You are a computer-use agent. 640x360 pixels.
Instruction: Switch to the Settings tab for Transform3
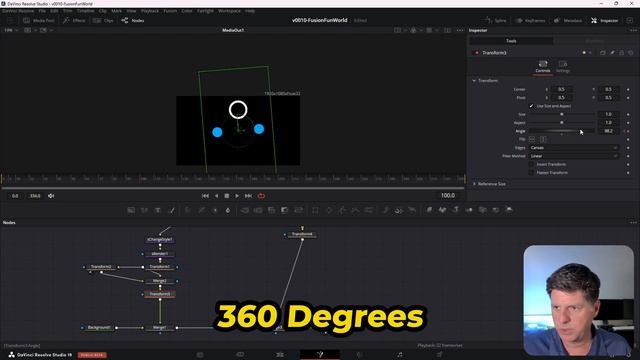coord(563,67)
